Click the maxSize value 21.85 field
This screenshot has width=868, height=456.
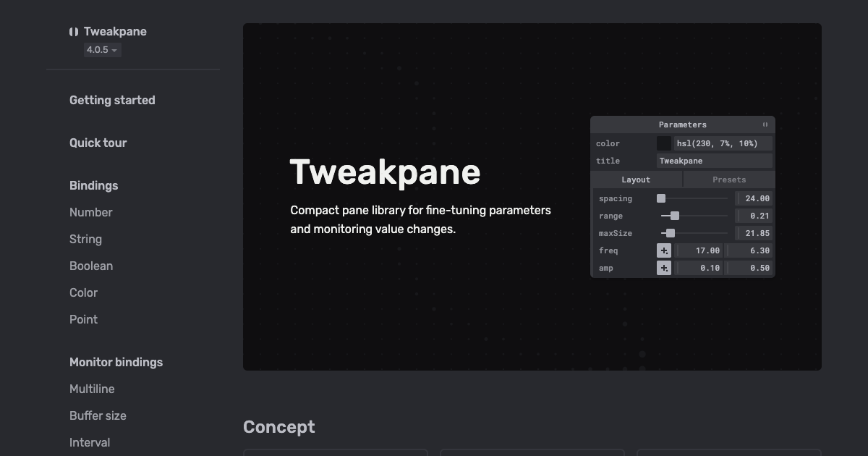click(754, 233)
